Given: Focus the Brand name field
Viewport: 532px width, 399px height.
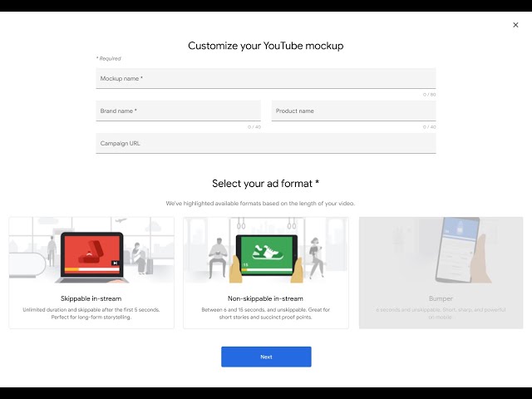Looking at the screenshot, I should click(179, 111).
